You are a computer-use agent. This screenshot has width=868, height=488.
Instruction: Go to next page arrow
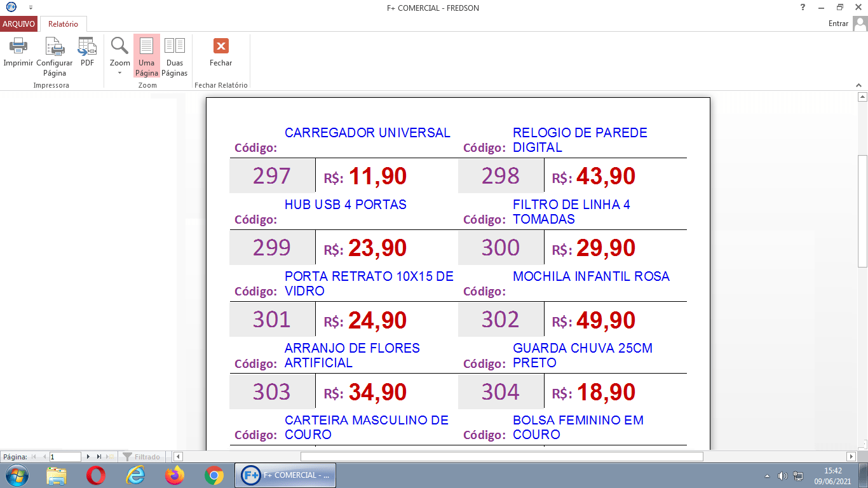88,457
